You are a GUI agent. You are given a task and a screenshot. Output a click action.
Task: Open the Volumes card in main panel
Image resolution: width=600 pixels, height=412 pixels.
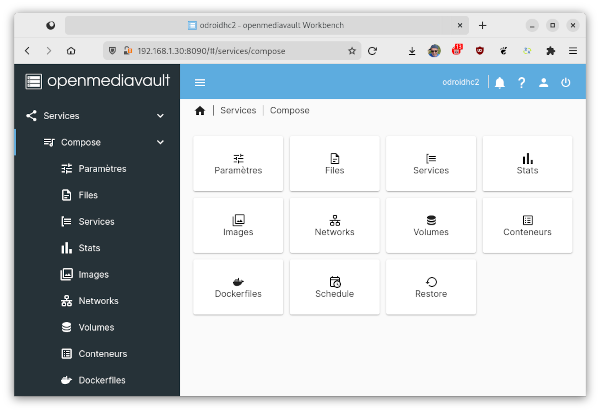(431, 225)
